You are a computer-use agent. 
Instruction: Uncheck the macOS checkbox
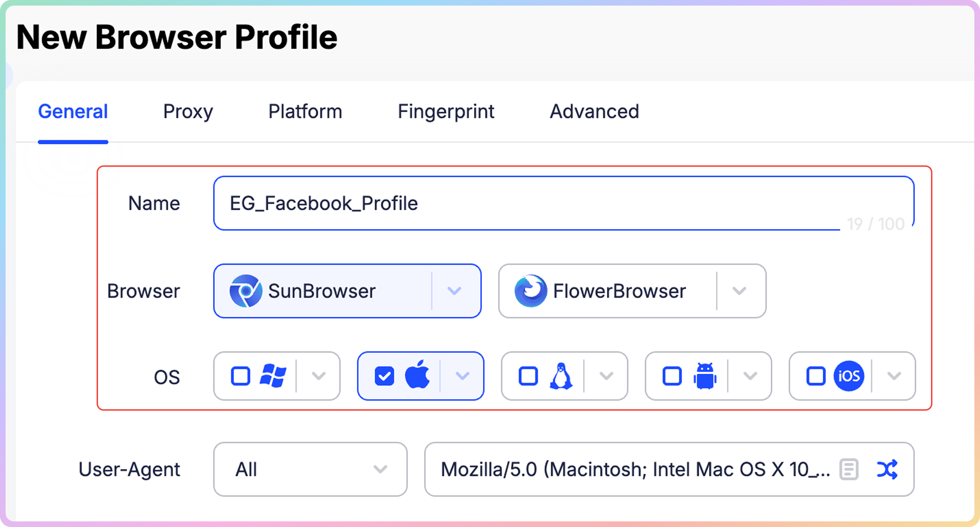point(384,376)
